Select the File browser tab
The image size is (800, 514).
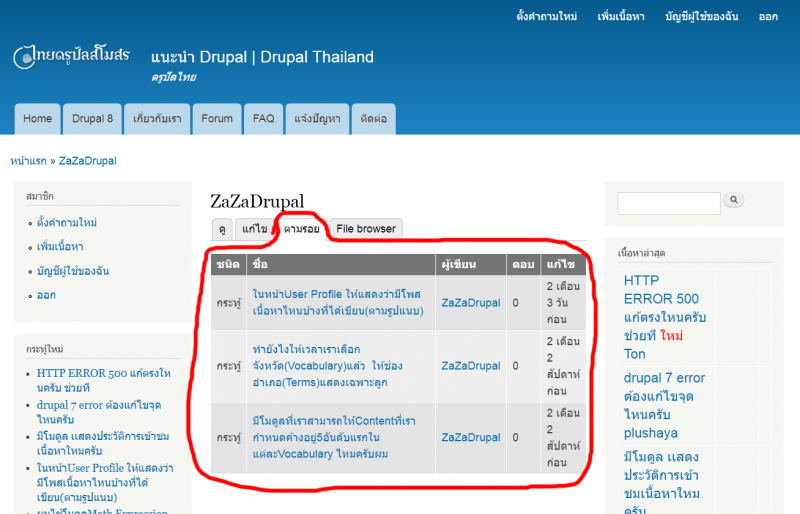click(x=366, y=229)
